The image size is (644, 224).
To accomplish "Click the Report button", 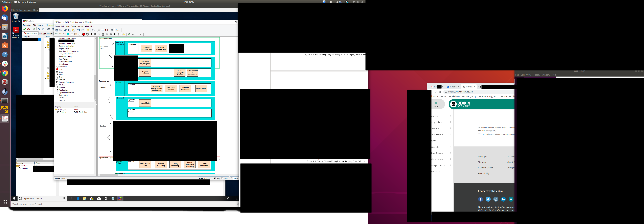I will pos(118,30).
